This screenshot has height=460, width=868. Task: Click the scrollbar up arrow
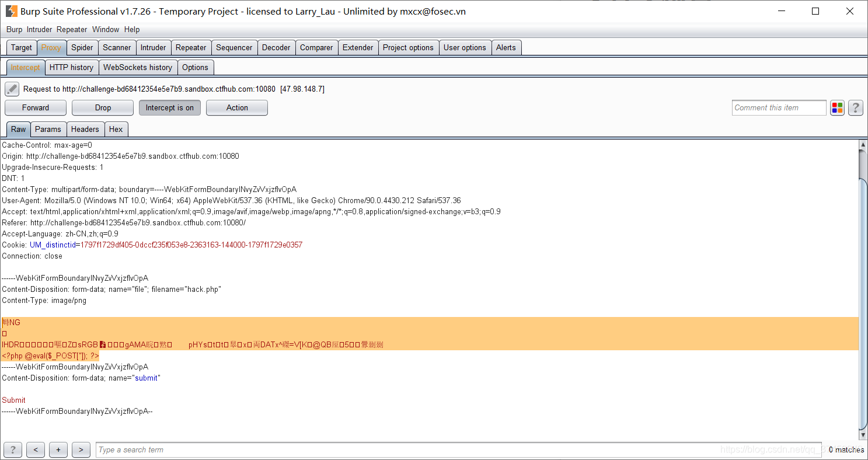pos(863,144)
